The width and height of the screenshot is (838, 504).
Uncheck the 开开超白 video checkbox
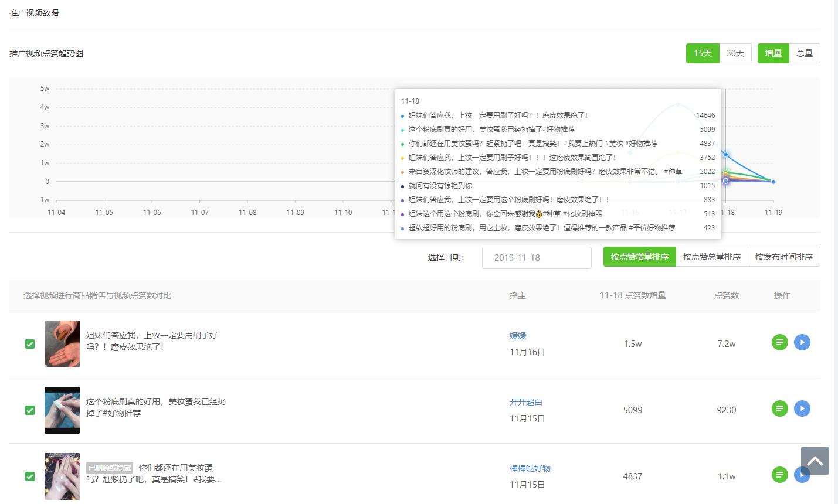[x=30, y=410]
